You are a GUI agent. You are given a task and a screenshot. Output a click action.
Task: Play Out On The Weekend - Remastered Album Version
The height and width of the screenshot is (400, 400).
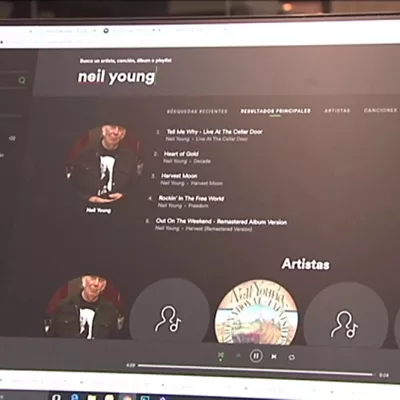click(x=221, y=221)
